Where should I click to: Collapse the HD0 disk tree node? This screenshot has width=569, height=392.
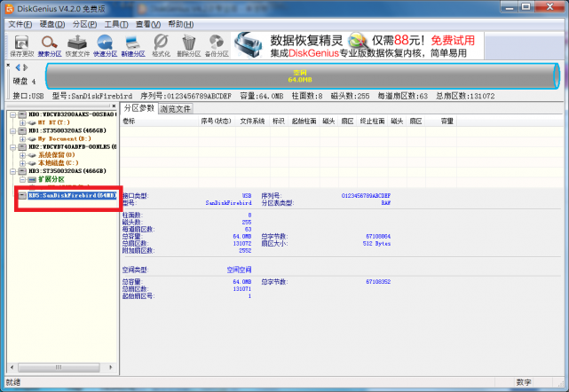click(x=12, y=114)
